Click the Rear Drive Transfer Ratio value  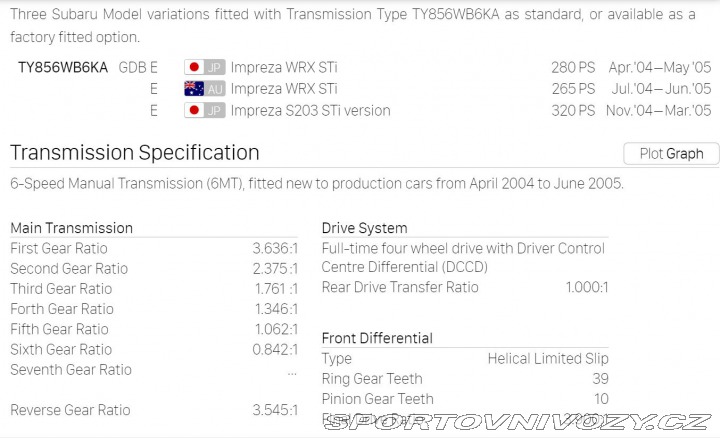click(587, 287)
